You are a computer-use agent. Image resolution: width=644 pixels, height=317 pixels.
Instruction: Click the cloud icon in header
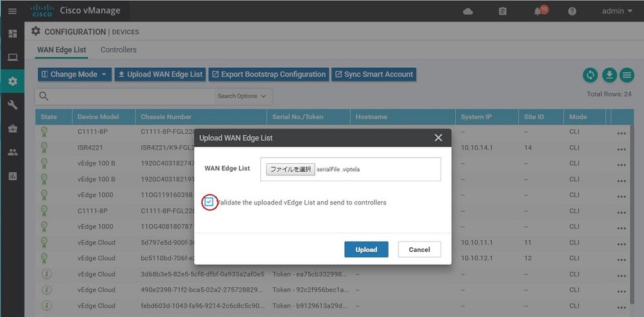468,11
